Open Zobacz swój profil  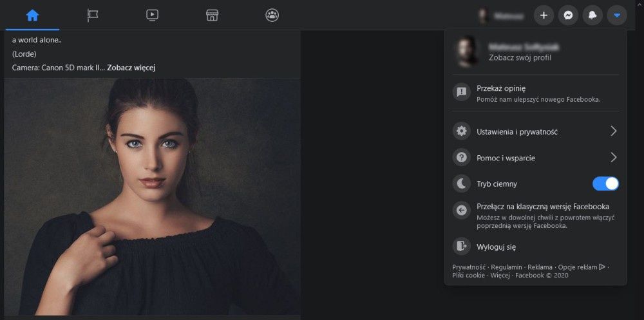click(x=520, y=57)
